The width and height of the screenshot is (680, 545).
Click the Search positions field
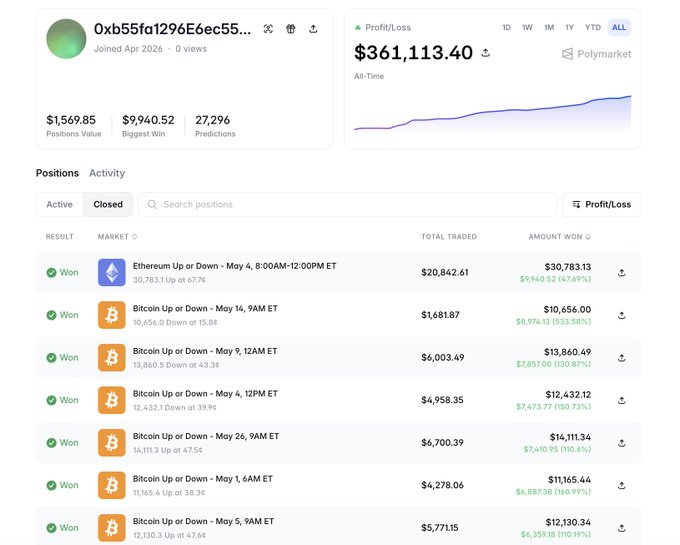(x=347, y=204)
